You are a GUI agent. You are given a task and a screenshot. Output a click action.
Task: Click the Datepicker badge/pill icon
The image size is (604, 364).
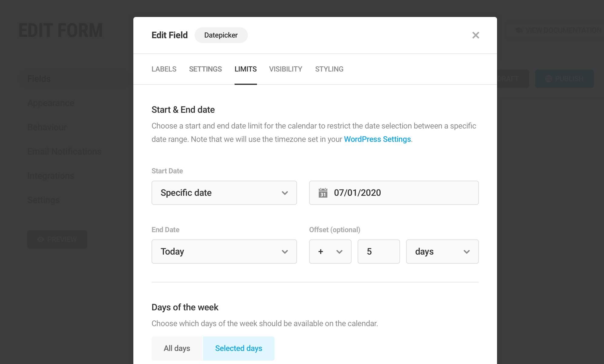click(221, 35)
